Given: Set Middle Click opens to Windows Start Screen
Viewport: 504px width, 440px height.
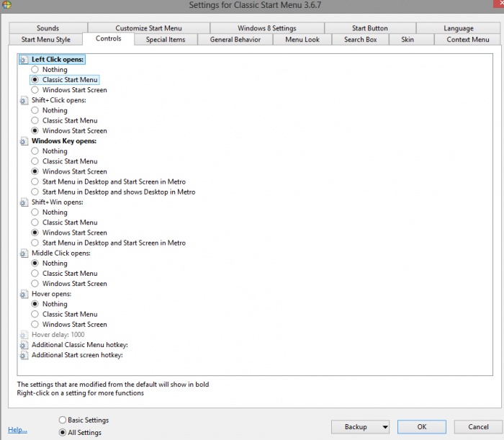Looking at the screenshot, I should [35, 284].
